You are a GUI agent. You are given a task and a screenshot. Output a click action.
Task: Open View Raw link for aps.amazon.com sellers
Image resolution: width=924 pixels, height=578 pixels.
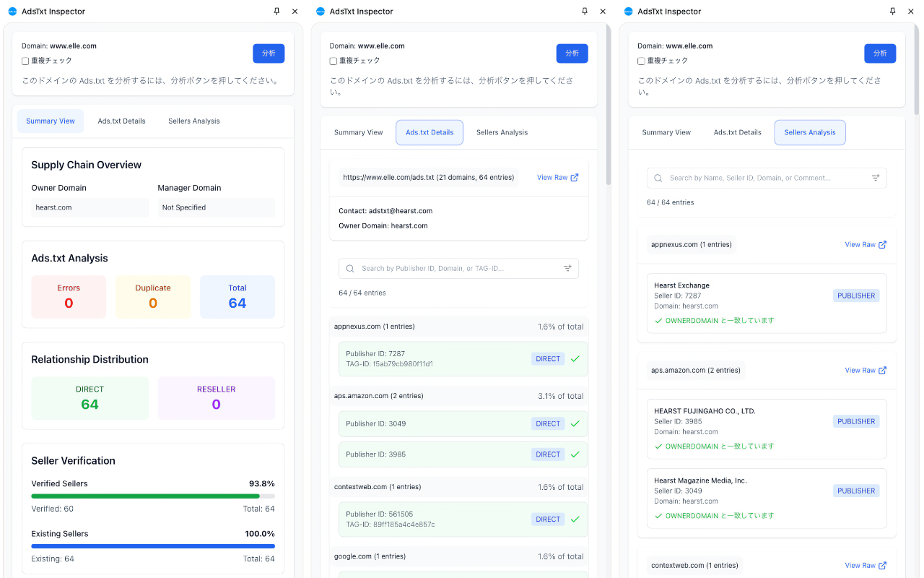866,371
